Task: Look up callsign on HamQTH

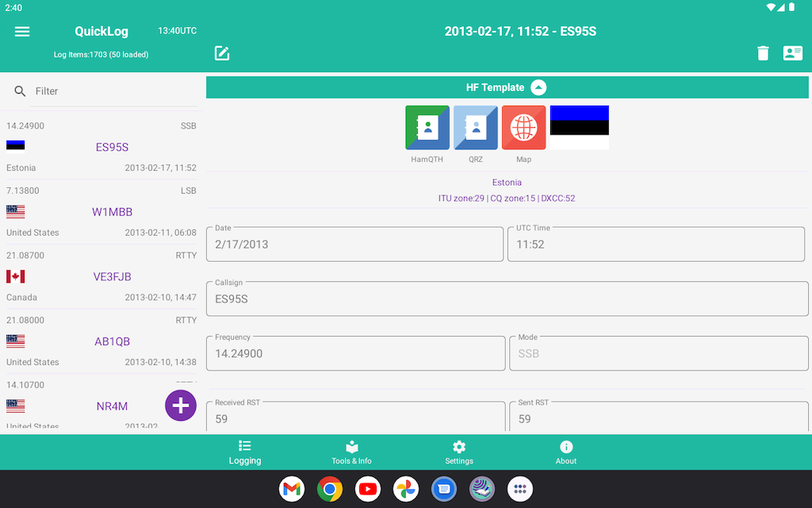Action: (427, 128)
